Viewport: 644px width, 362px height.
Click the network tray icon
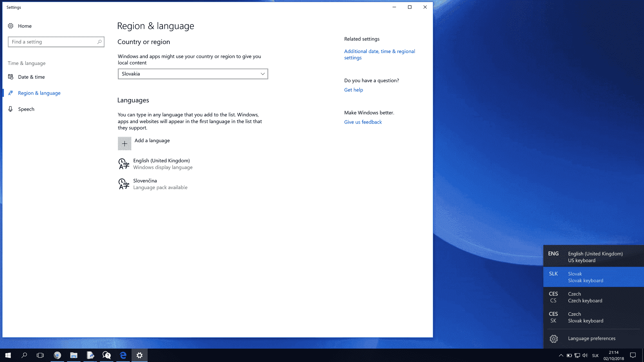click(577, 356)
